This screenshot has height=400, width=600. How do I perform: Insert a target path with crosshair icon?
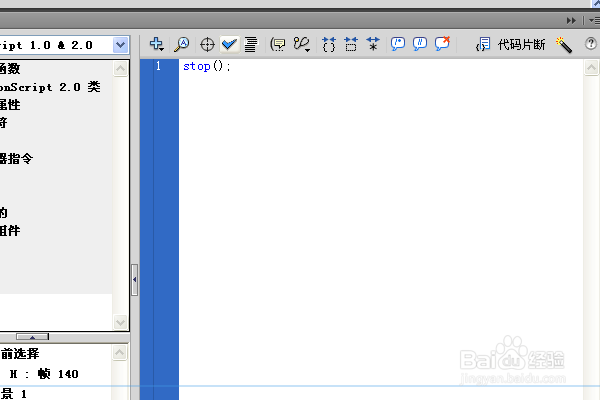click(x=207, y=44)
